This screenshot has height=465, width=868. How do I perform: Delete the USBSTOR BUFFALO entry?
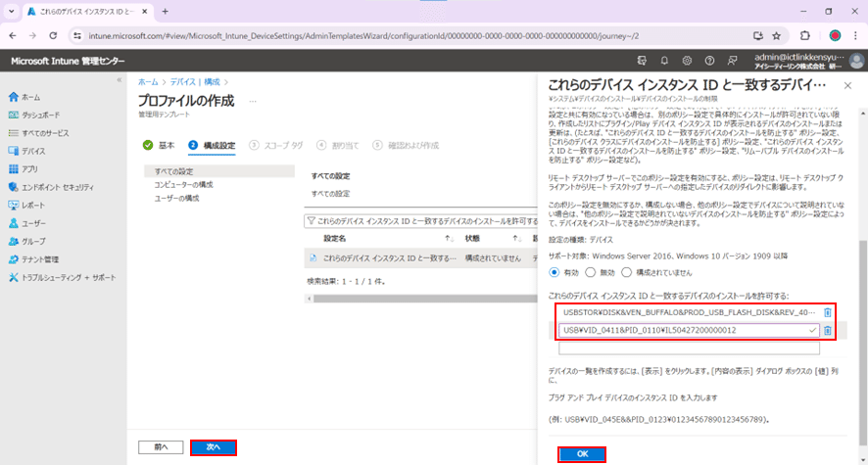pos(827,312)
